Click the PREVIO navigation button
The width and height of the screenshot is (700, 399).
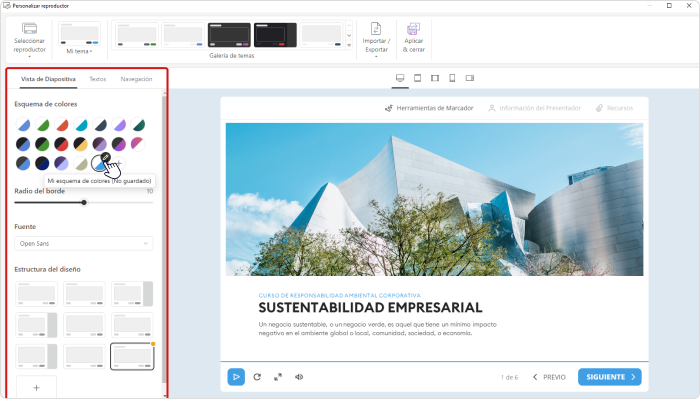click(x=549, y=377)
